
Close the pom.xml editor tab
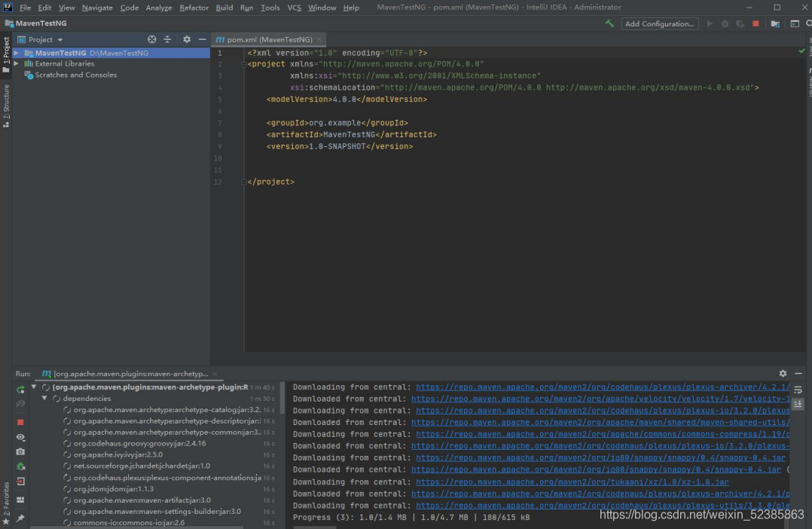319,39
